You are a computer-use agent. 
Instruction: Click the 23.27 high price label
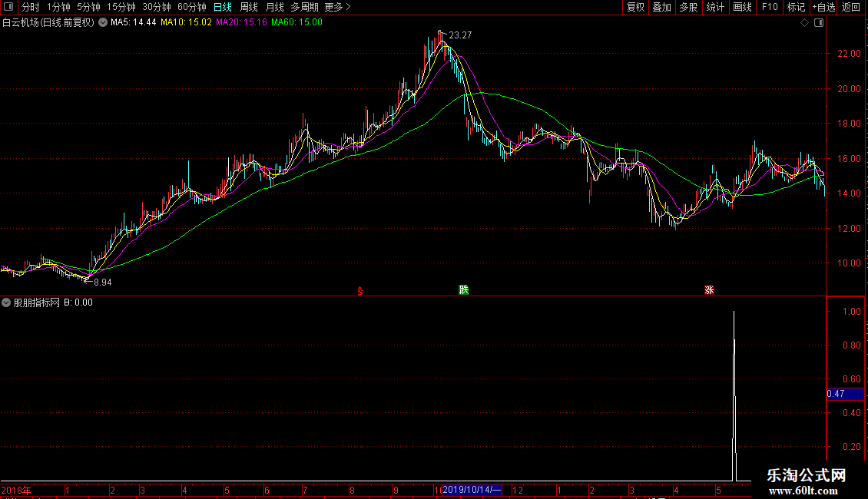[x=460, y=35]
